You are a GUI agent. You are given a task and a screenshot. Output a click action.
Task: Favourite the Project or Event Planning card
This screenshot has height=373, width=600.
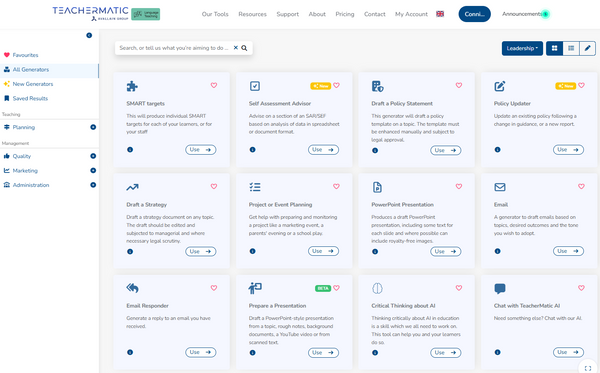[x=336, y=186]
